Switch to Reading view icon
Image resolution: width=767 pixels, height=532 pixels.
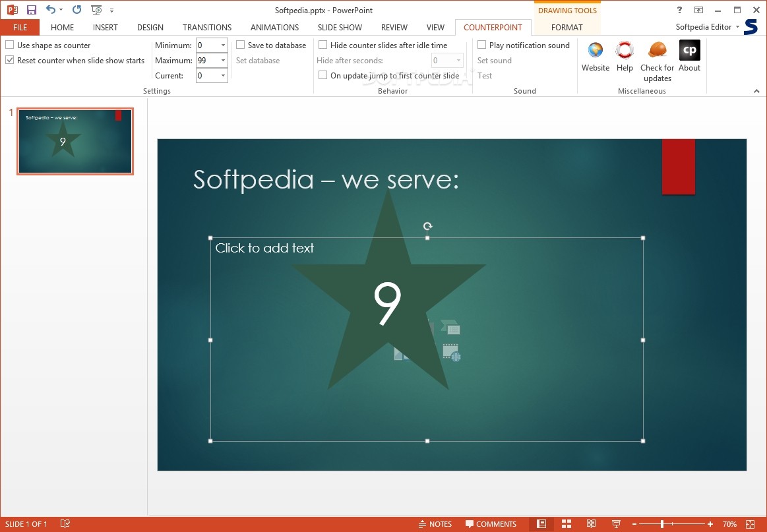point(591,523)
